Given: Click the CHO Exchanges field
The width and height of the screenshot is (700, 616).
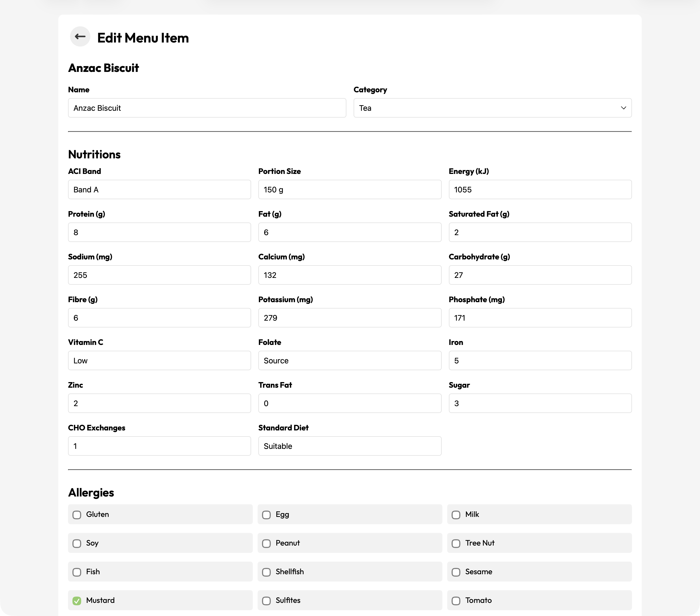Looking at the screenshot, I should pyautogui.click(x=159, y=446).
